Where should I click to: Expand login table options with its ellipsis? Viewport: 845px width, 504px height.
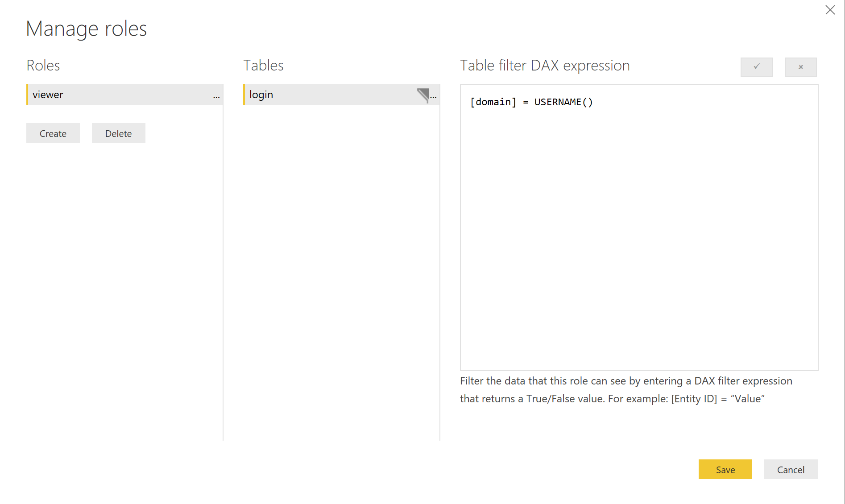point(434,96)
